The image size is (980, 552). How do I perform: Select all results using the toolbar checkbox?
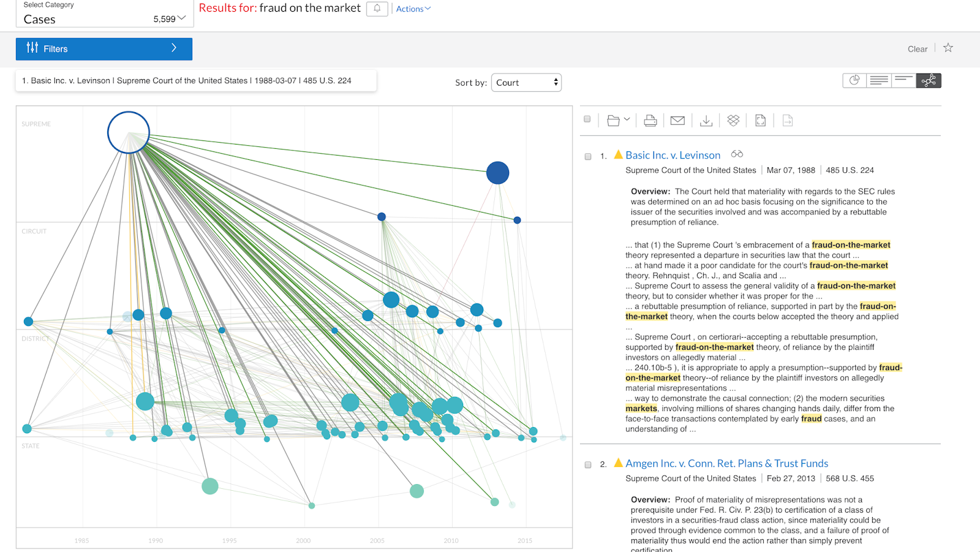coord(587,119)
